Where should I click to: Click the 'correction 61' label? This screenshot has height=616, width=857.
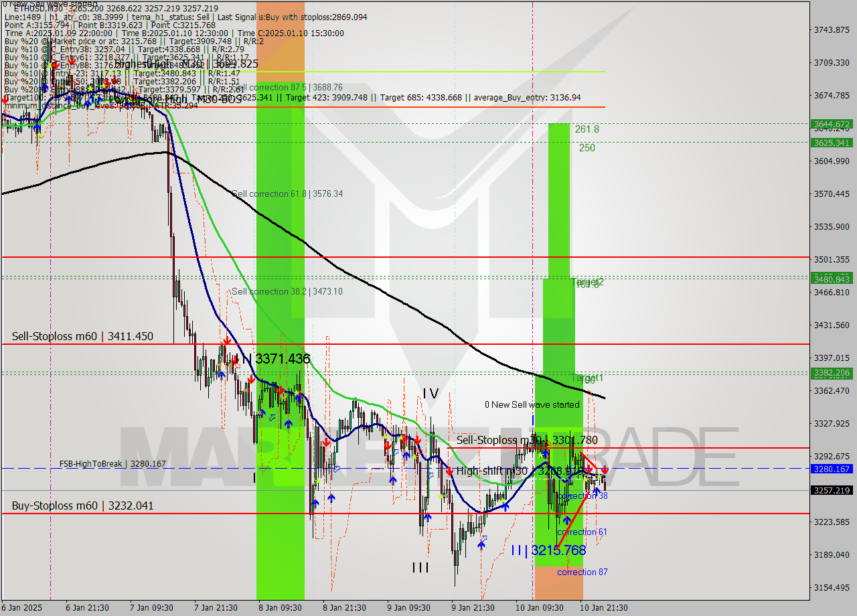click(582, 532)
